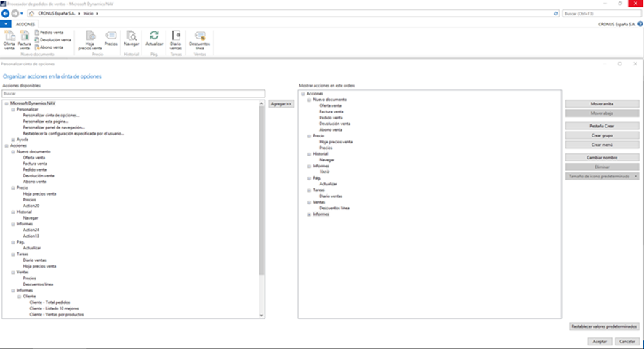Select the ACCIONES ribbon tab
The image size is (644, 349).
click(25, 24)
